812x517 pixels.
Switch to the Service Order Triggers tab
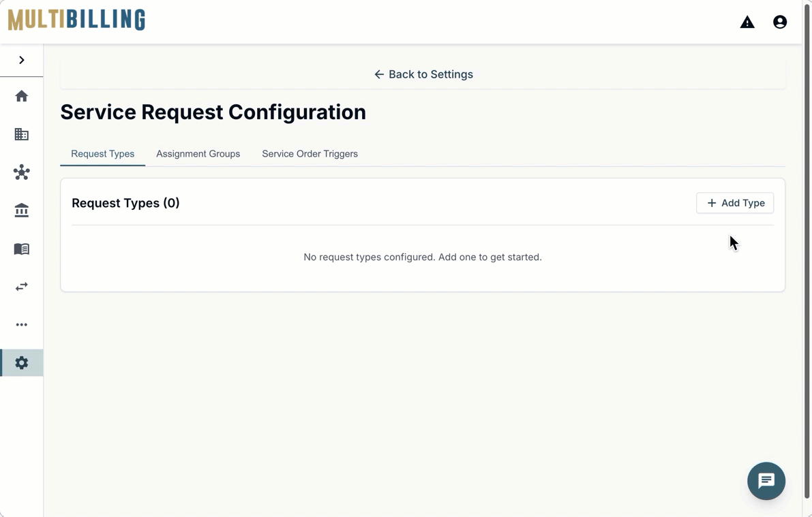pyautogui.click(x=310, y=154)
